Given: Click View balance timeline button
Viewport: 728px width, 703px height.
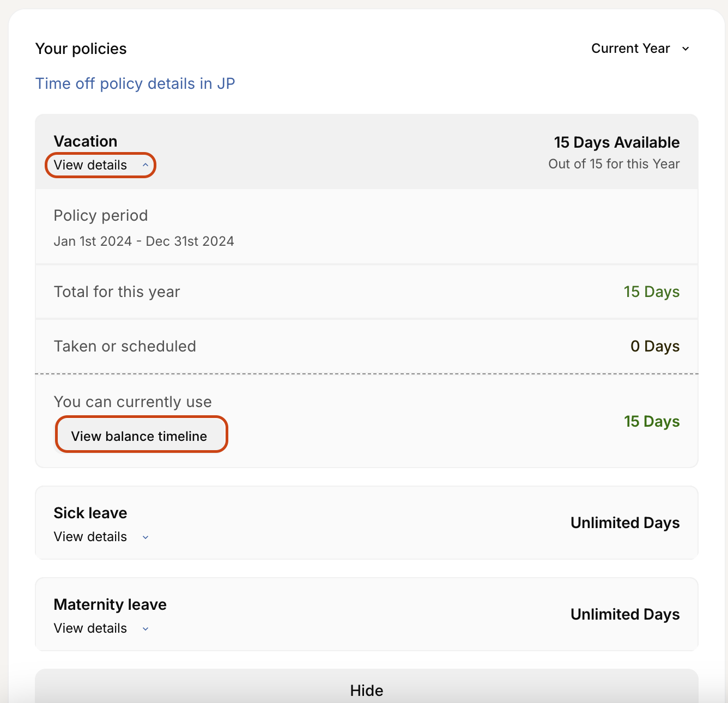Looking at the screenshot, I should tap(141, 436).
